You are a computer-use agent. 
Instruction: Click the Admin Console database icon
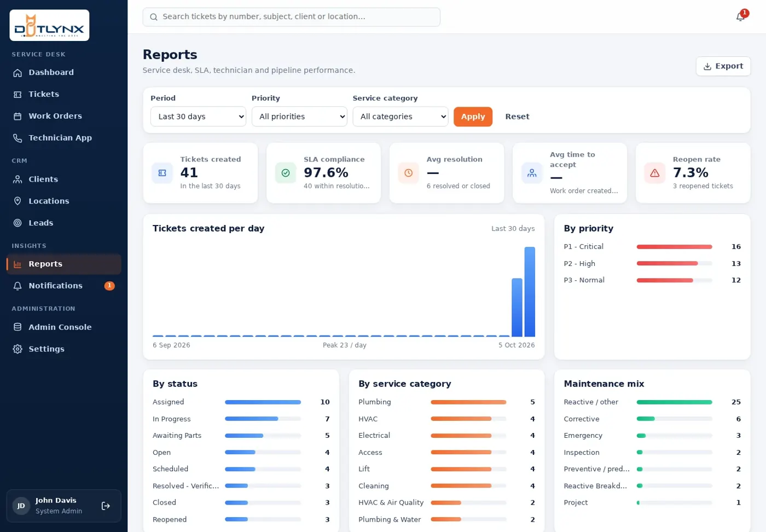(x=18, y=327)
